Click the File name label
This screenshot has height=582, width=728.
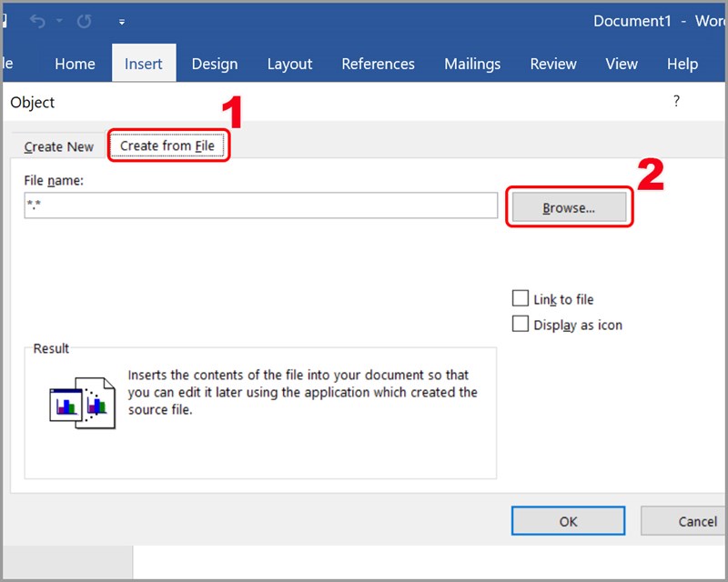click(54, 181)
